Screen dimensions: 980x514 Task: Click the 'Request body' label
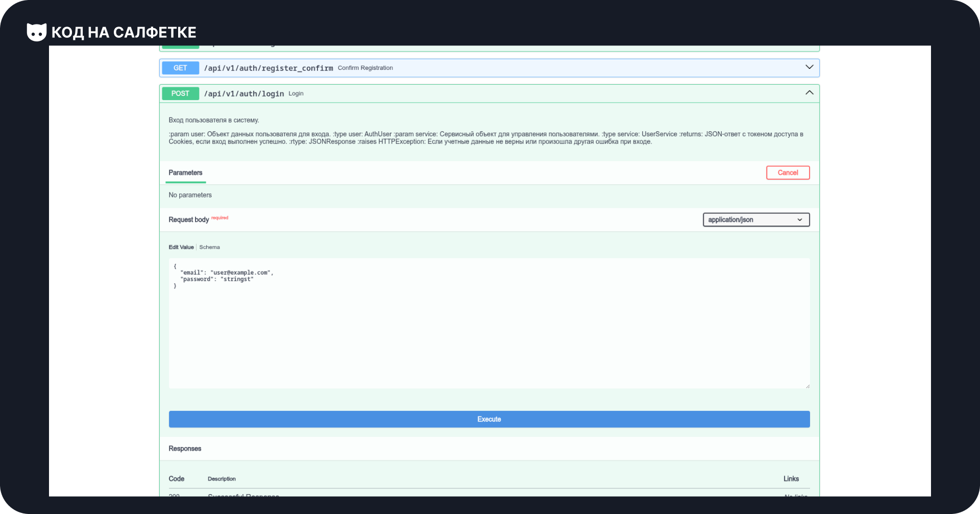coord(189,219)
